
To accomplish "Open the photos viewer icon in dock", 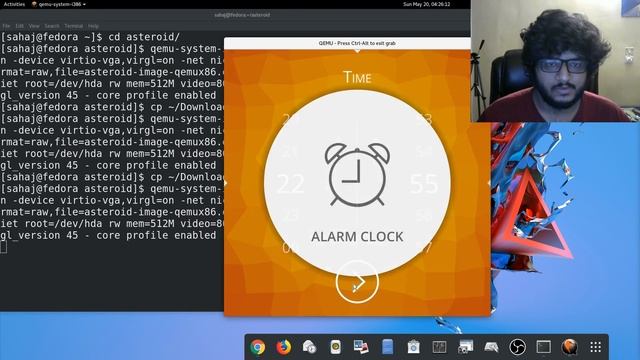I will pyautogui.click(x=361, y=347).
